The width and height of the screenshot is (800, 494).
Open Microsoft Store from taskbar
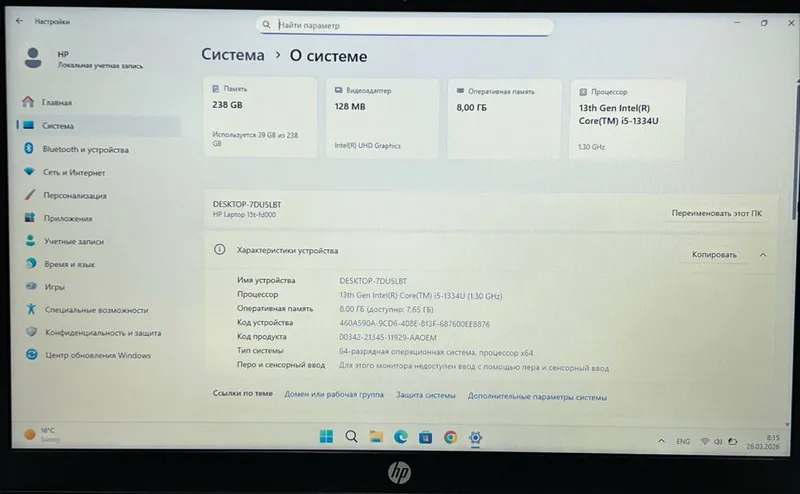(425, 437)
